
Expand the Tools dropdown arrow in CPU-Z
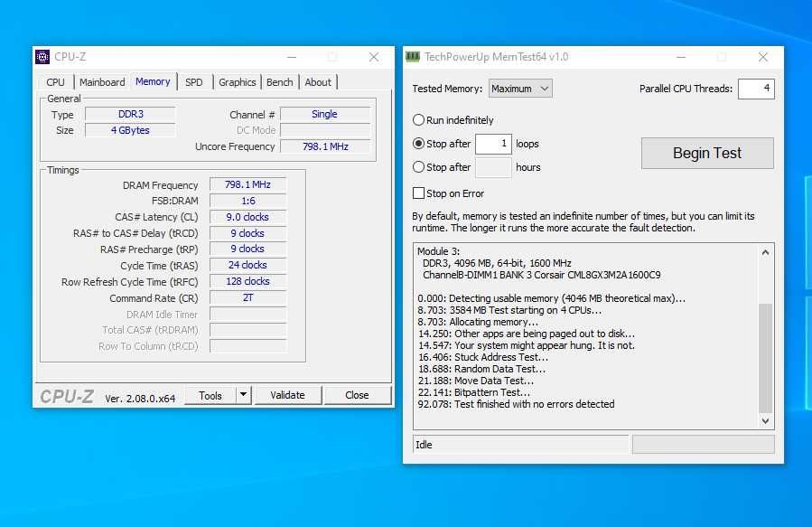pyautogui.click(x=243, y=395)
